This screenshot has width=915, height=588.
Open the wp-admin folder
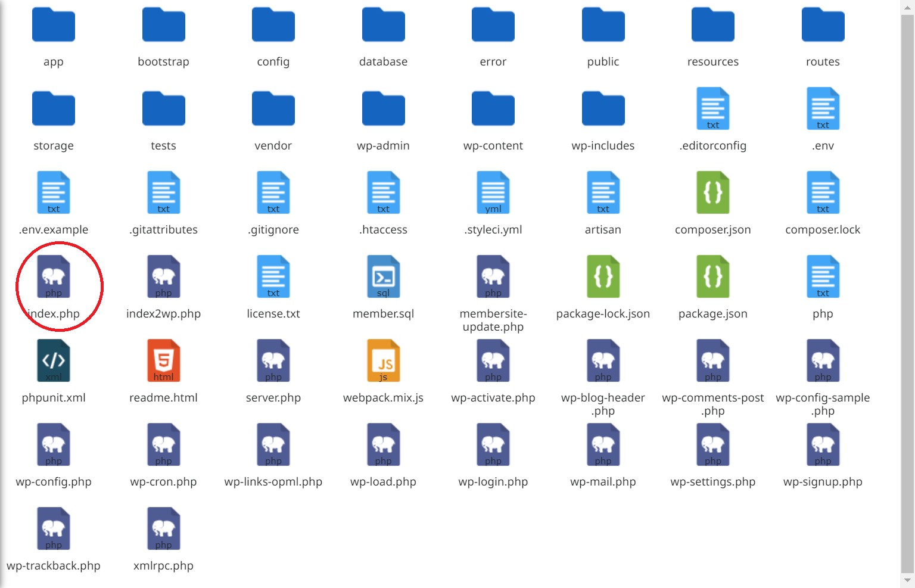383,109
